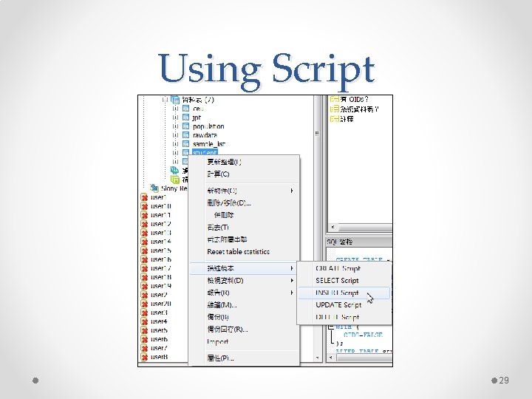Expand the jpt table node
This screenshot has width=532, height=399.
click(175, 117)
